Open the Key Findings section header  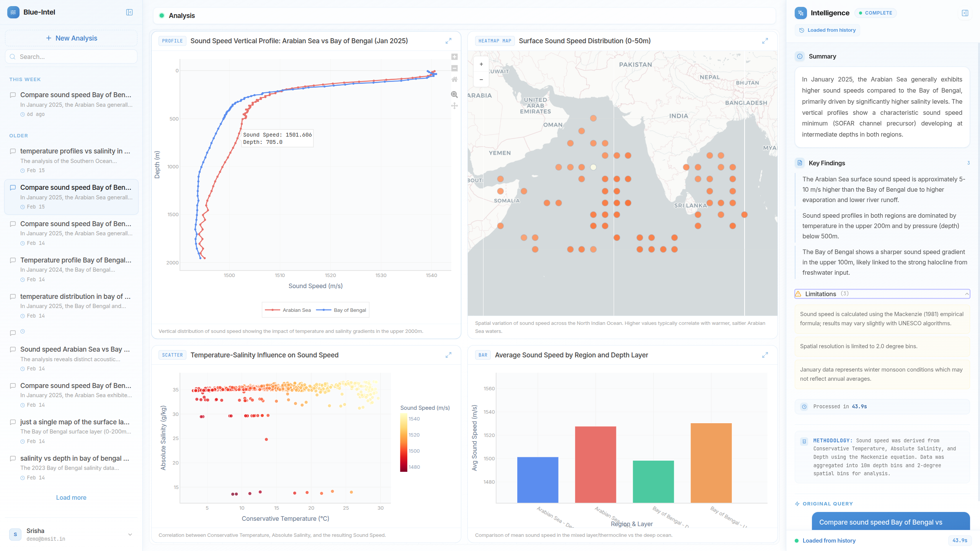(827, 163)
